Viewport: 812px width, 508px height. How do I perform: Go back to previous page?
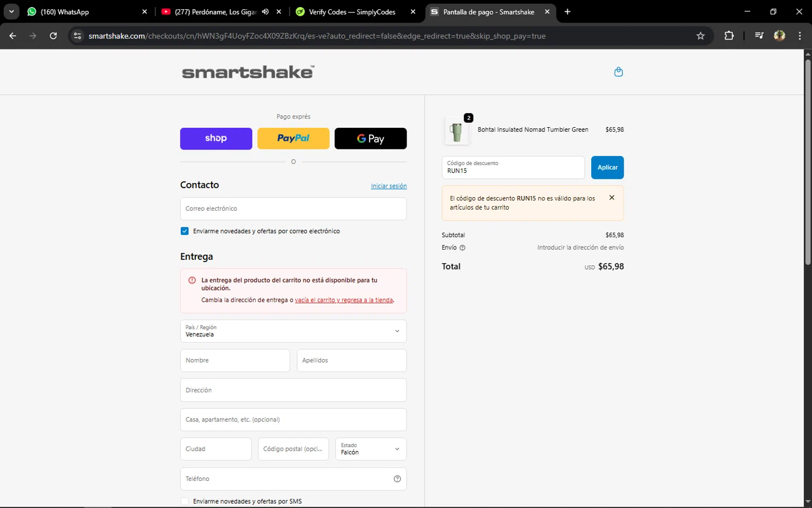tap(13, 36)
